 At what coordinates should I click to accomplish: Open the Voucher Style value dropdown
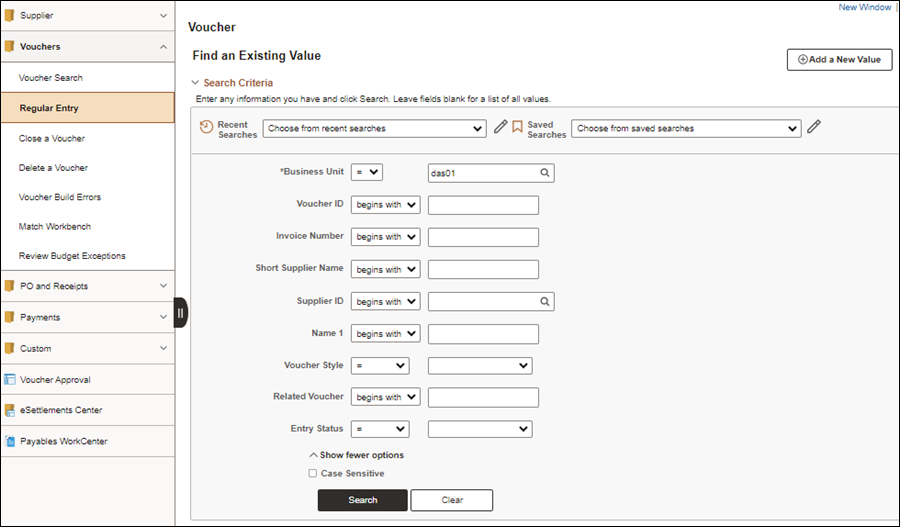coord(480,365)
